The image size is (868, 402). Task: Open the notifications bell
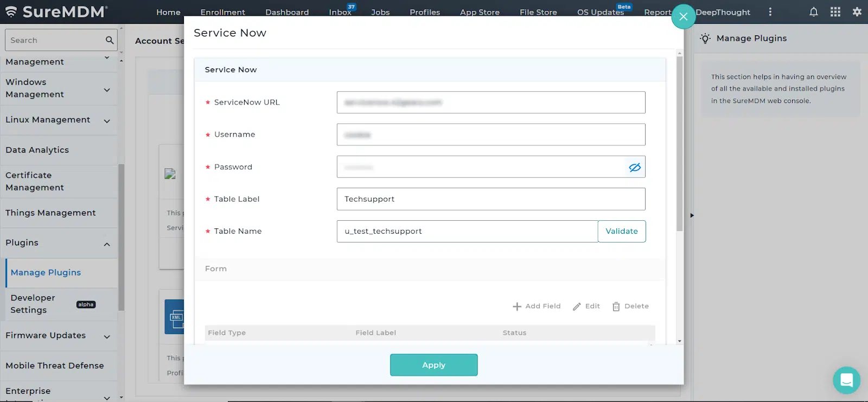(x=813, y=11)
